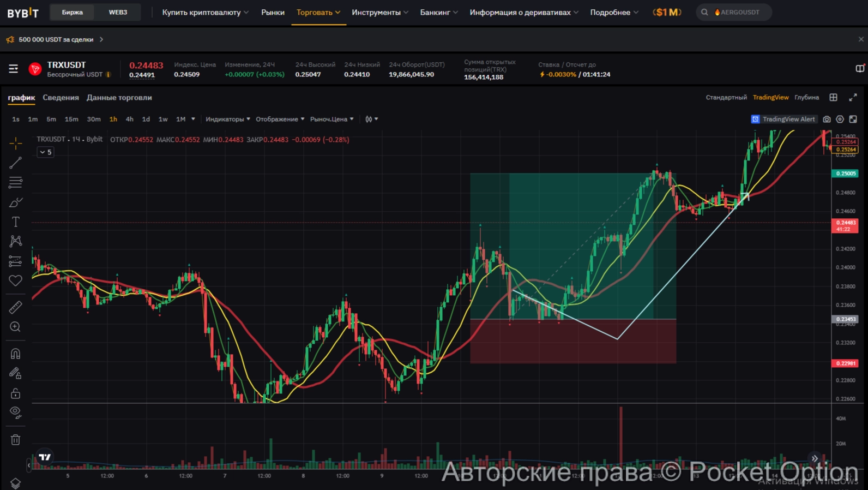Toggle magnet mode for drawings
The height and width of the screenshot is (490, 868).
click(15, 354)
